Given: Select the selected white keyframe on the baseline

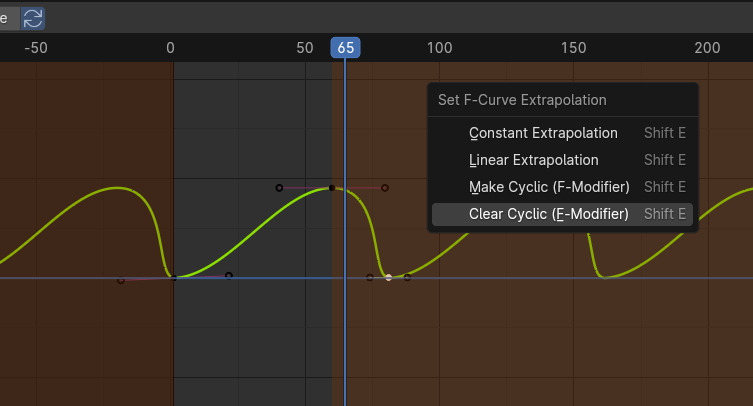Looking at the screenshot, I should [x=389, y=277].
